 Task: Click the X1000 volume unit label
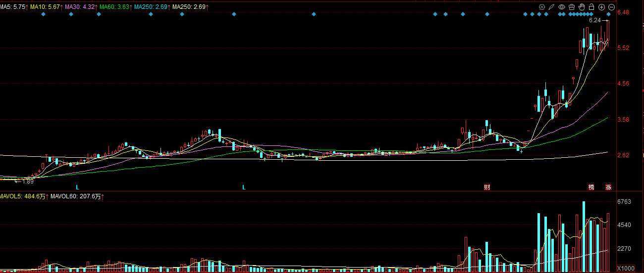point(625,268)
